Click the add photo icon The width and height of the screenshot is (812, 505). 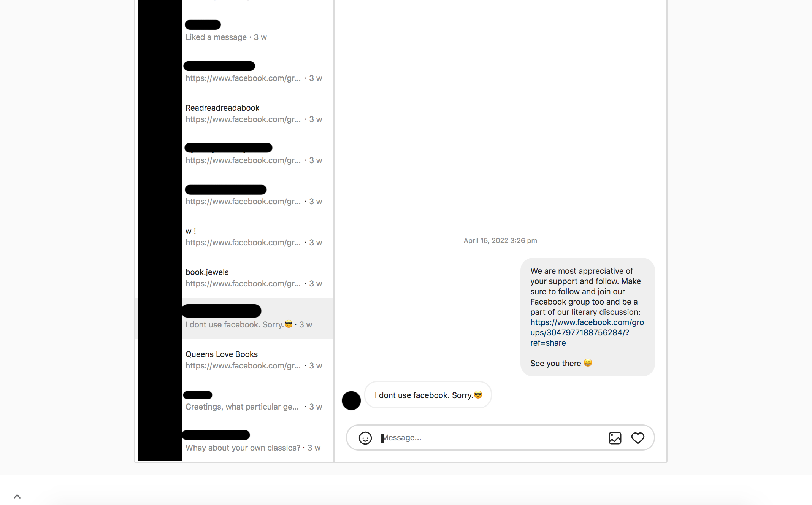click(615, 438)
